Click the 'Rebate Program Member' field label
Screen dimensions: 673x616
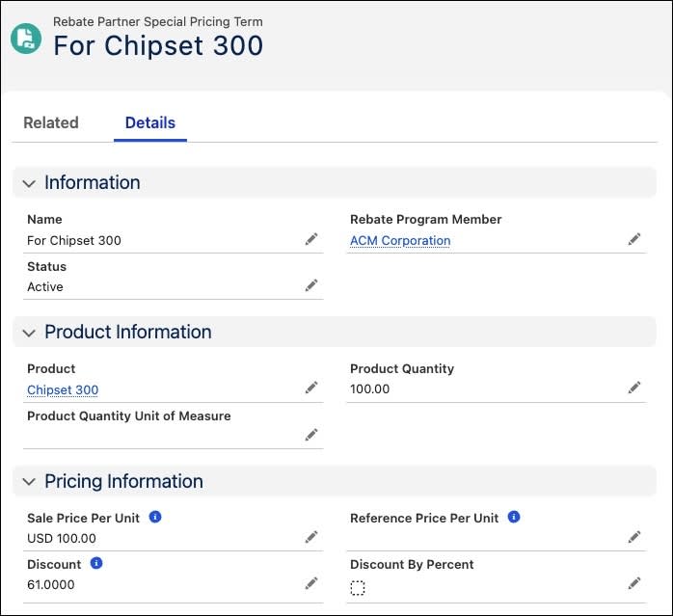coord(426,220)
